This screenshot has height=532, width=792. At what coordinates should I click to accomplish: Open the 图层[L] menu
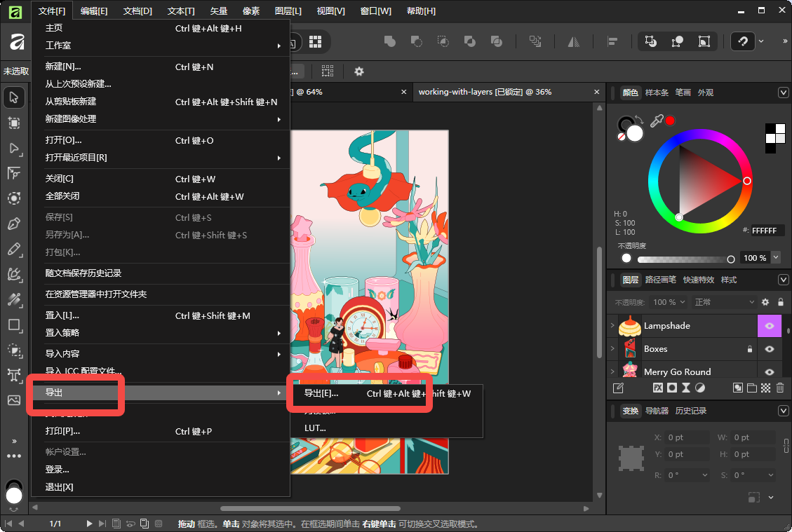pos(288,11)
